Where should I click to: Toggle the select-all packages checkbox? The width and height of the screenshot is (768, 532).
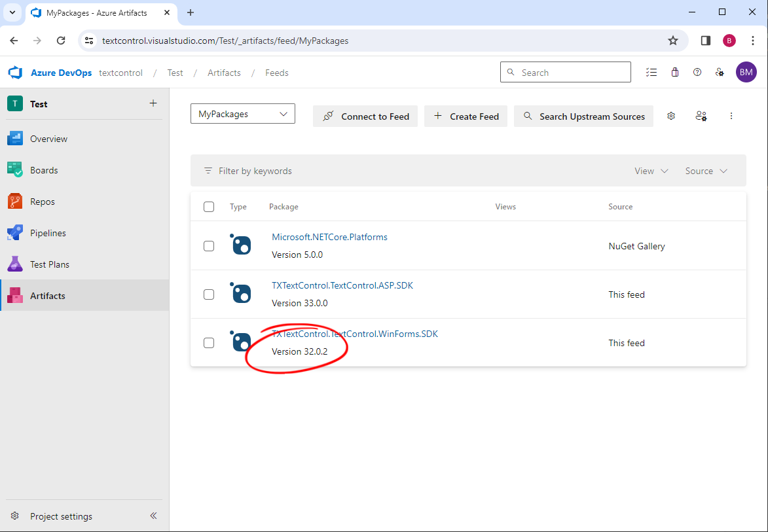tap(209, 207)
